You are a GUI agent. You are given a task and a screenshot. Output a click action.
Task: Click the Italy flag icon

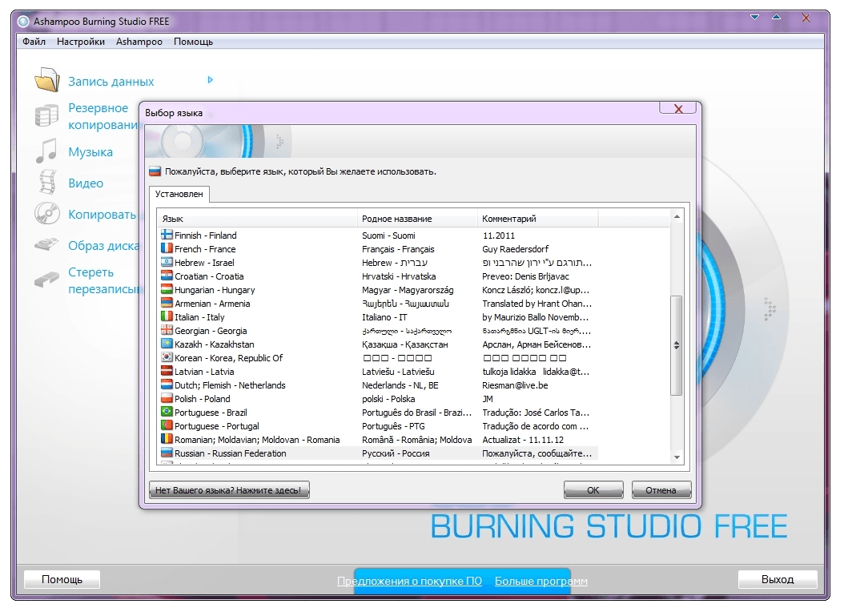(x=167, y=316)
